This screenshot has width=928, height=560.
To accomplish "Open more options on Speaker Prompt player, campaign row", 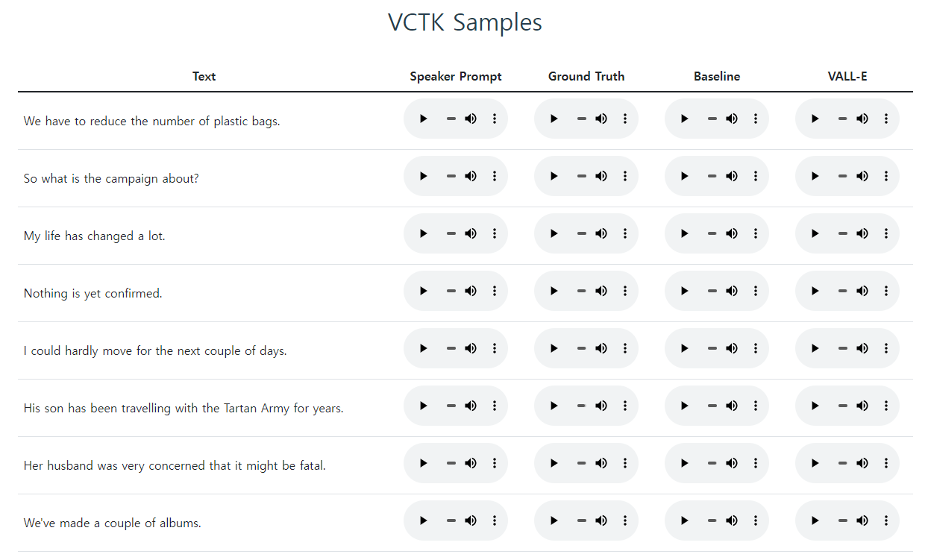I will (x=495, y=176).
